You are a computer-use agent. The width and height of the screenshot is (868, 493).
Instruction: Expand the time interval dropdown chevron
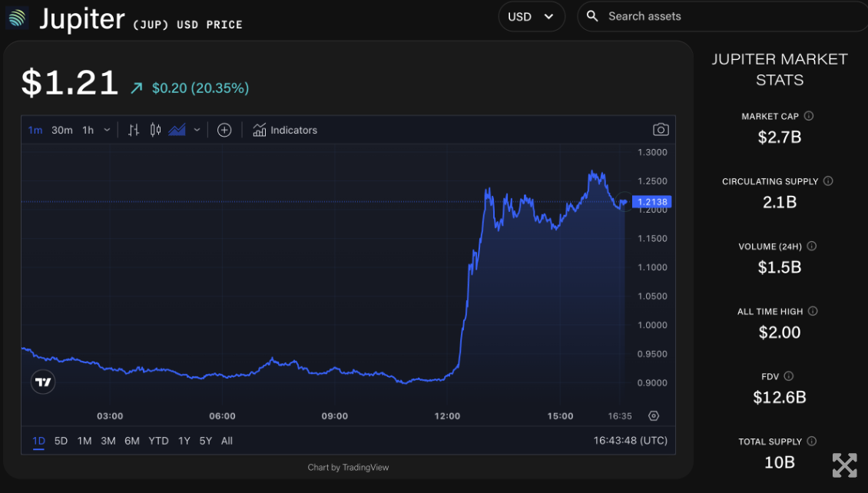tap(107, 130)
